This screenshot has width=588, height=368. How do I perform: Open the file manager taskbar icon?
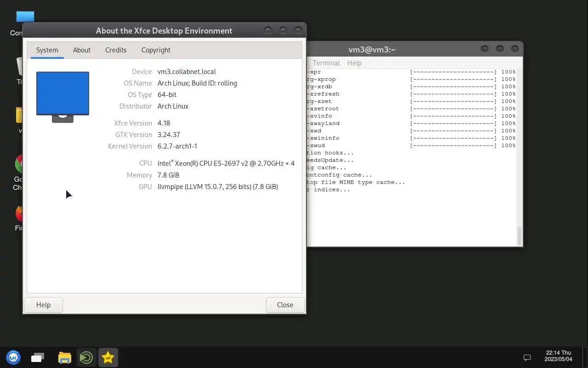click(x=65, y=357)
